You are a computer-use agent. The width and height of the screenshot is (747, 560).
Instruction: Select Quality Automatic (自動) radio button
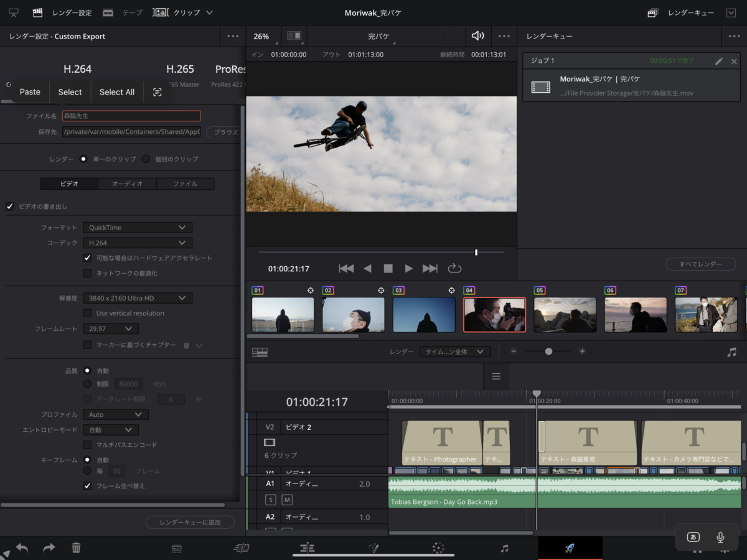tap(87, 370)
